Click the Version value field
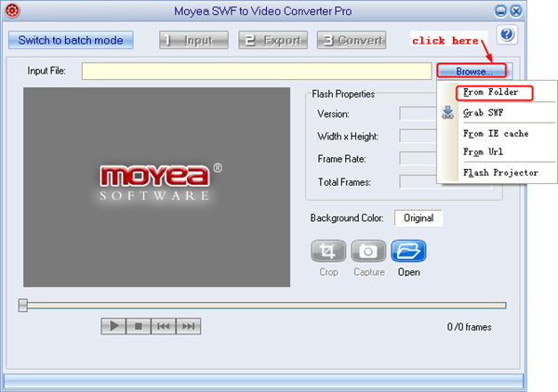558x392 pixels. (x=418, y=113)
